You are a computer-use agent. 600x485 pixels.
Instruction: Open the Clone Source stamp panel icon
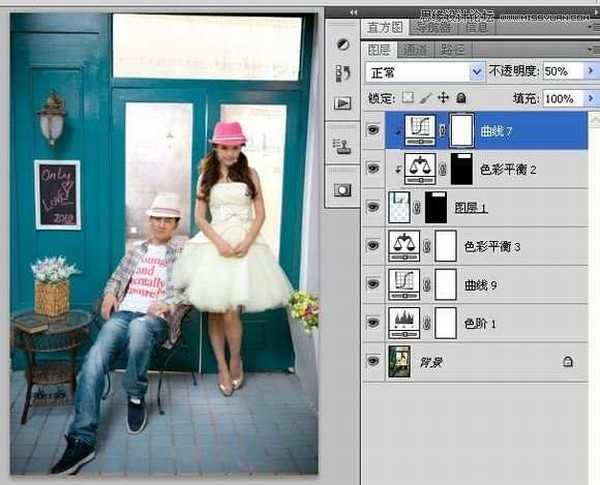[x=342, y=146]
